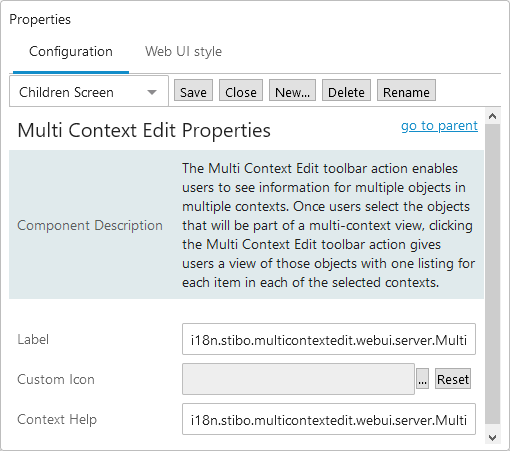Image resolution: width=510 pixels, height=451 pixels.
Task: Click the scrollbar down arrow
Action: tap(492, 437)
